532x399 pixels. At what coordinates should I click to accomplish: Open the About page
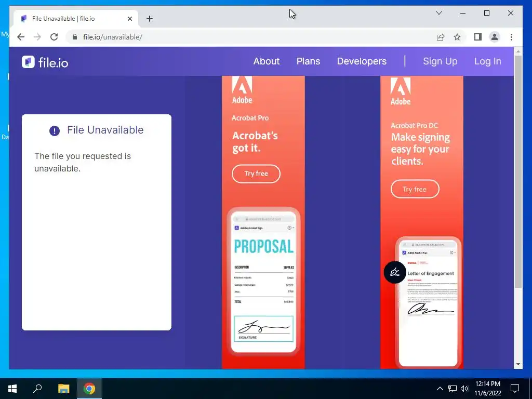point(267,61)
